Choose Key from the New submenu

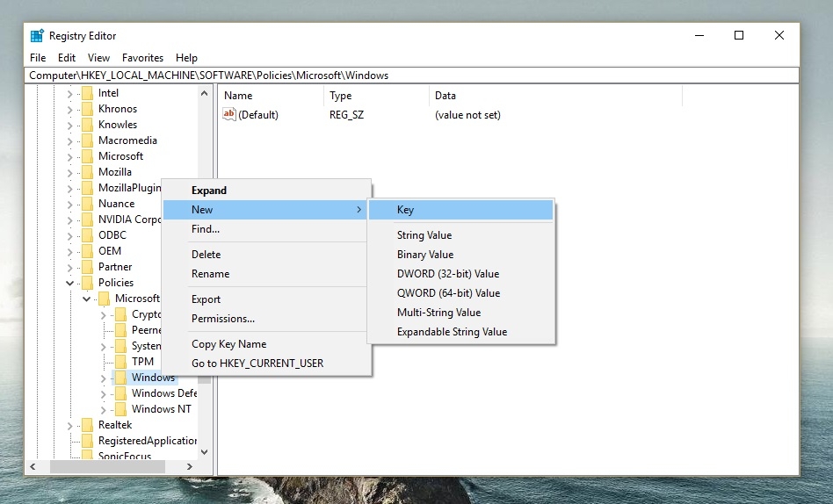tap(461, 210)
